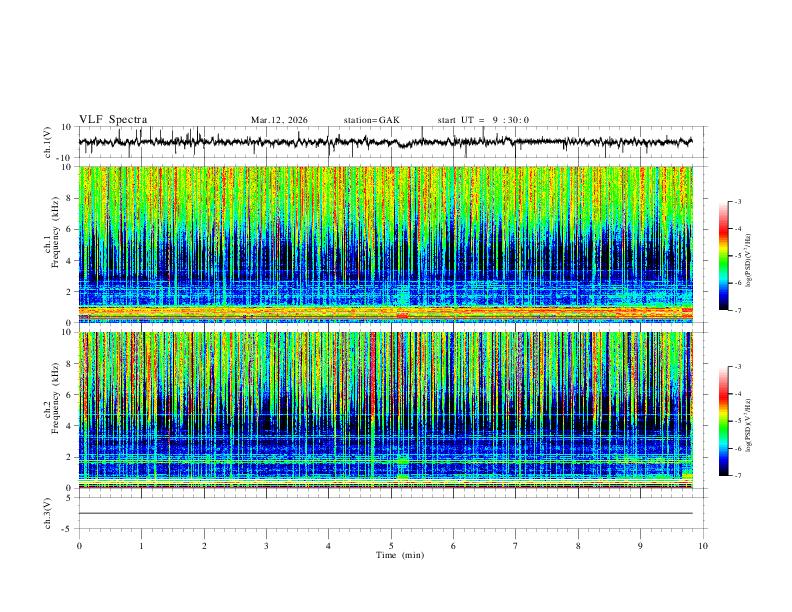Viewport: 792px width, 612px height.
Task: Click the "10" tick on the time axis
Action: click(703, 545)
